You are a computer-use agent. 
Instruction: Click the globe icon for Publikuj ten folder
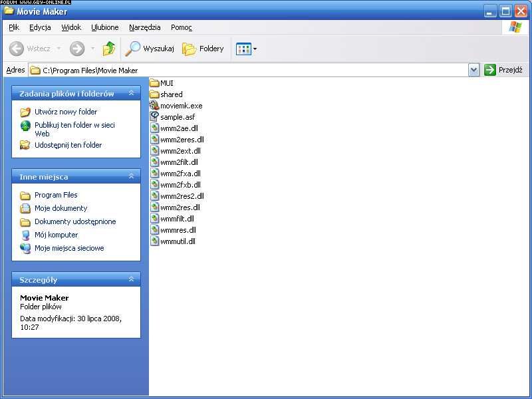point(25,126)
